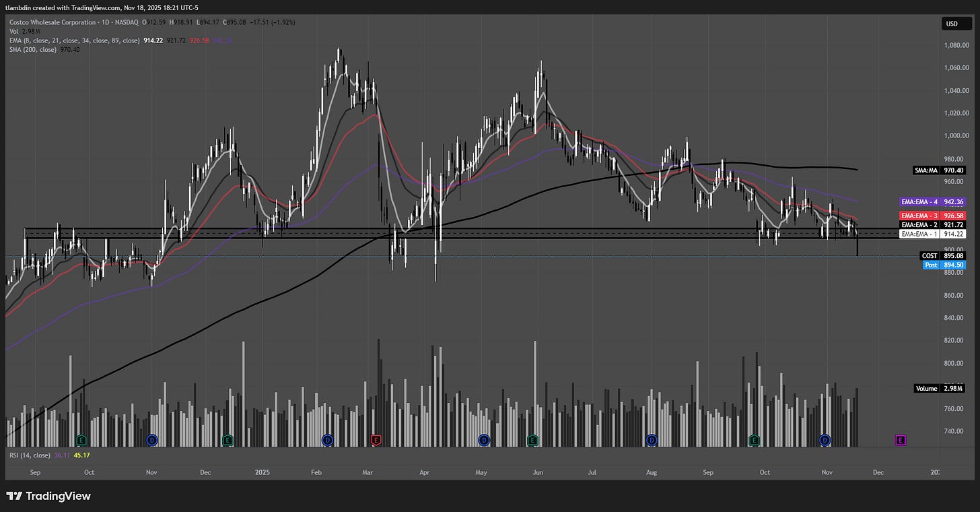980x512 pixels.
Task: Click the Vol 2.98M indicator legend
Action: [24, 31]
